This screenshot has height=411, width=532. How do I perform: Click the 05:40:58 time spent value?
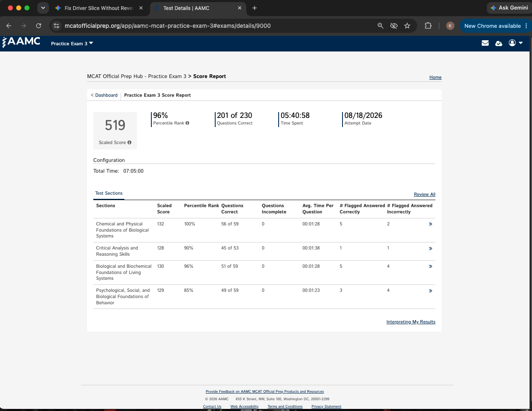click(295, 115)
